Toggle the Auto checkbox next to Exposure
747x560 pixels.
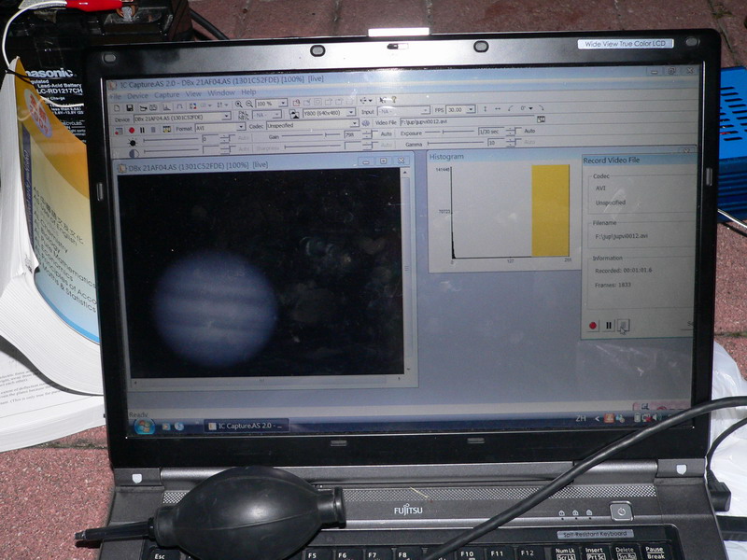point(528,132)
